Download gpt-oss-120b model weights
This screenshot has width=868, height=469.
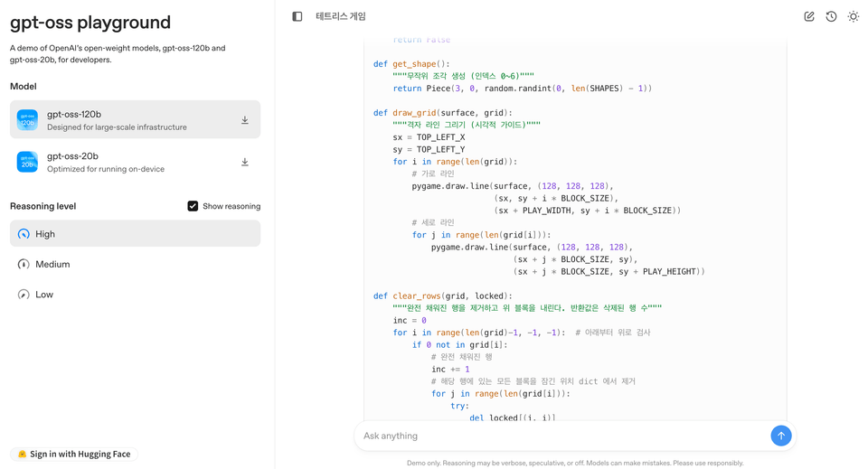click(x=245, y=120)
